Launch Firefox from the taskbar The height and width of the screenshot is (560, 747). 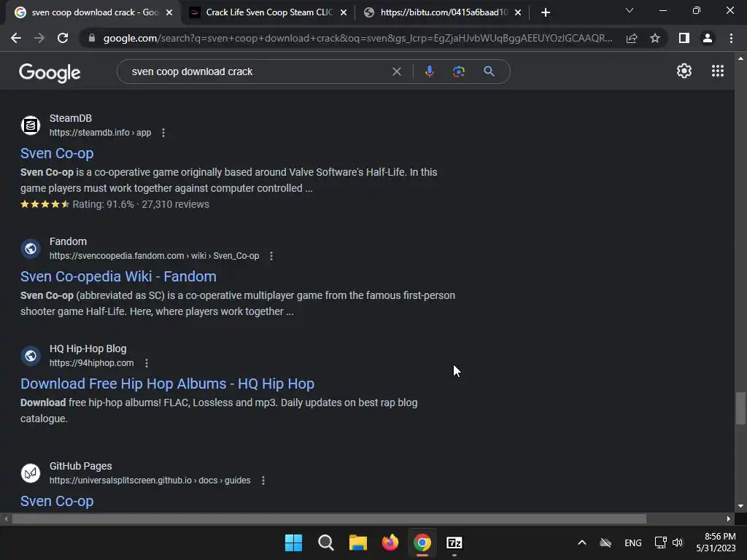(390, 542)
